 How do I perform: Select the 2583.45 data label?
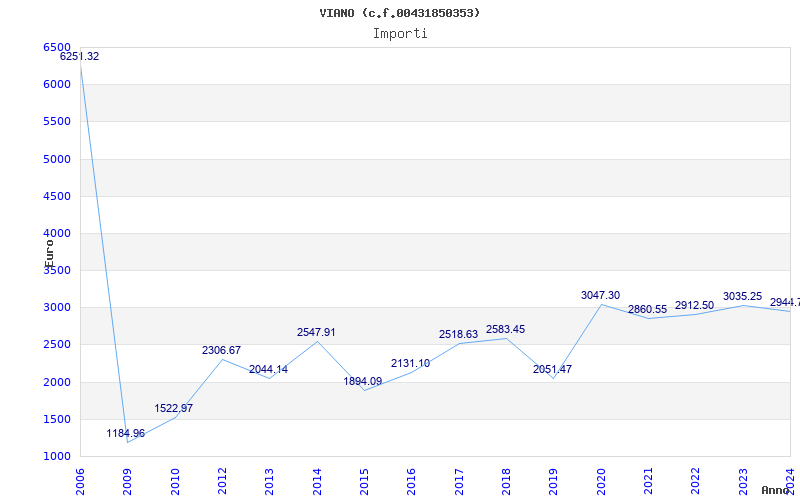click(x=506, y=330)
